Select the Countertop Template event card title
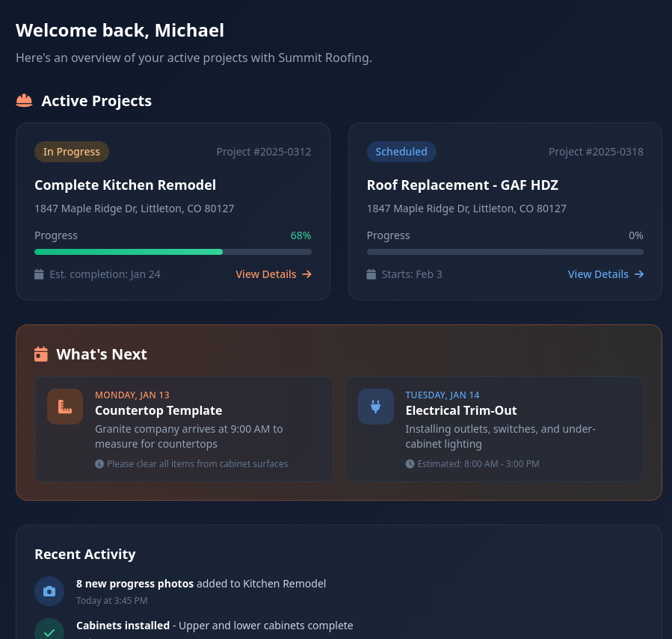 point(158,410)
